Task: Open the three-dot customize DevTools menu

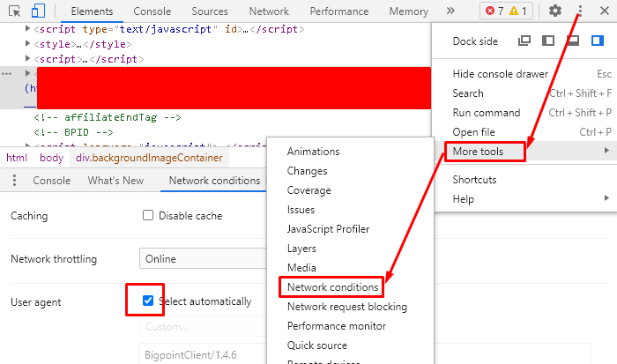Action: click(580, 11)
